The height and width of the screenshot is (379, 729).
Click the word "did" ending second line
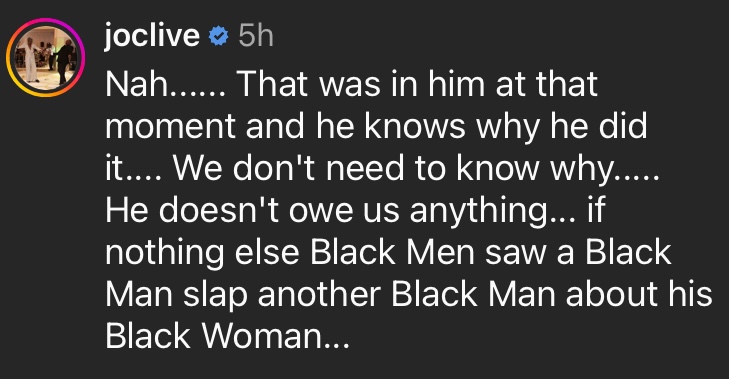click(623, 126)
